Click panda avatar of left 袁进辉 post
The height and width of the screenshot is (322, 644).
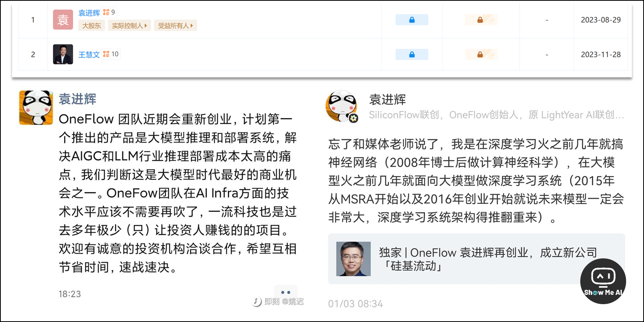point(36,108)
